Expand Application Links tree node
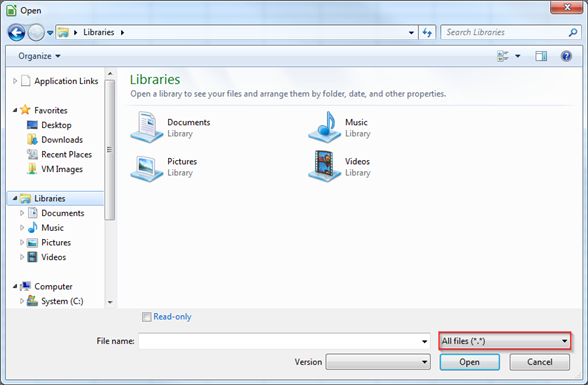Screen dimensions: 588x385 pos(15,81)
